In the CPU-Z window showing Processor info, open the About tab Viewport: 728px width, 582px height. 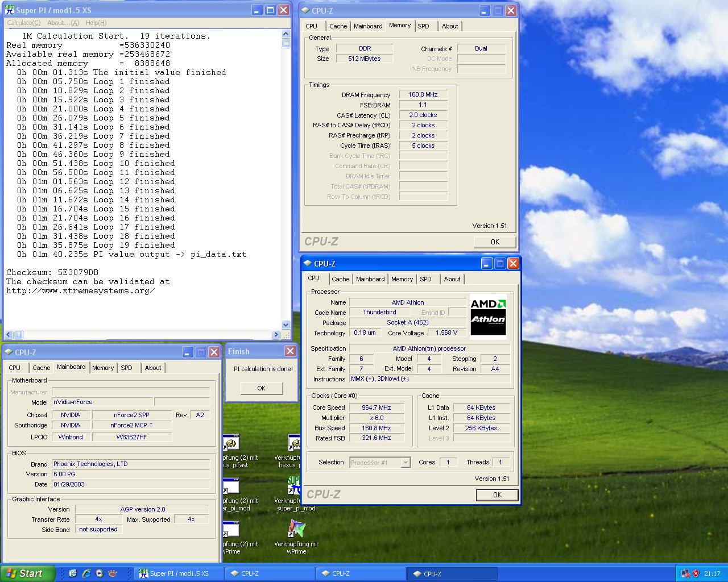click(452, 279)
